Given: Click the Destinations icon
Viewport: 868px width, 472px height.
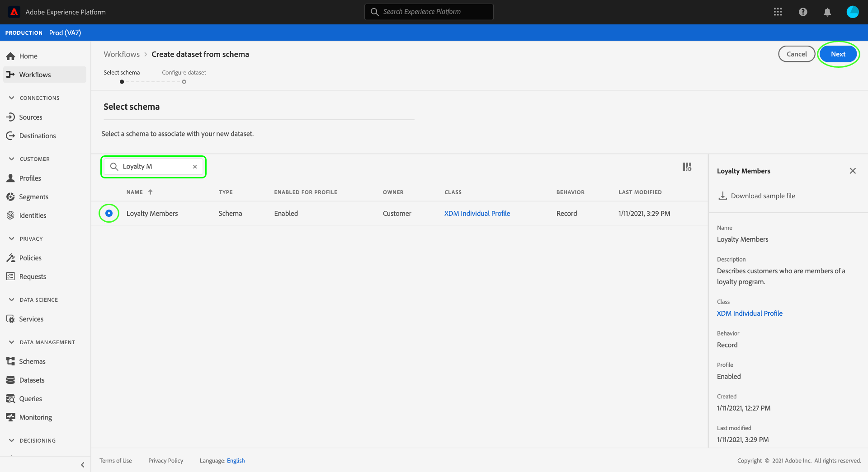Looking at the screenshot, I should click(x=10, y=136).
